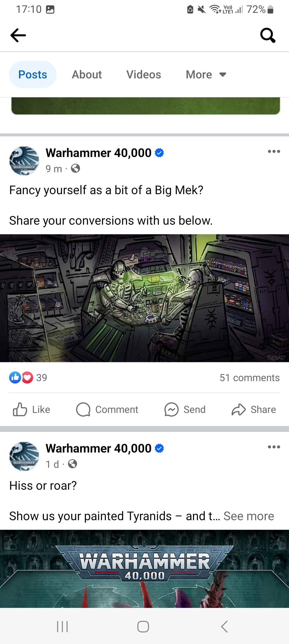
Task: Open the Necron hobby desk artwork image
Action: tap(144, 298)
